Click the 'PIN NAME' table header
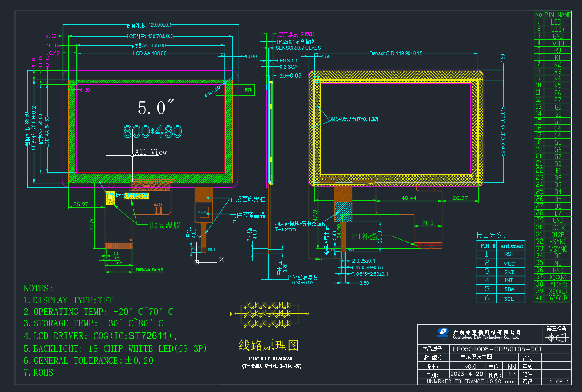Screen dimensions: 582x392 [x=557, y=15]
